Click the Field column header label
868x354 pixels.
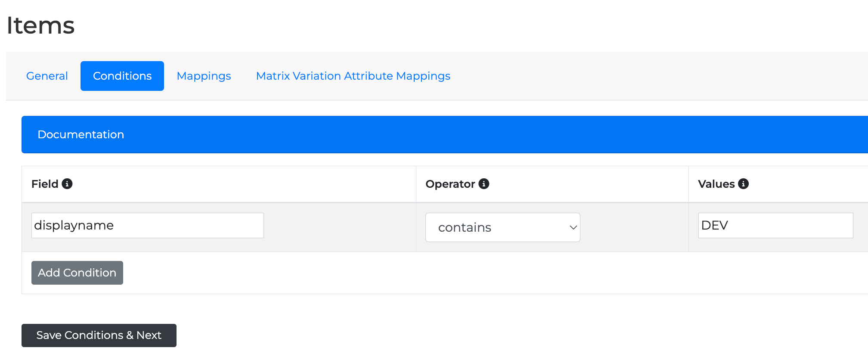(45, 184)
